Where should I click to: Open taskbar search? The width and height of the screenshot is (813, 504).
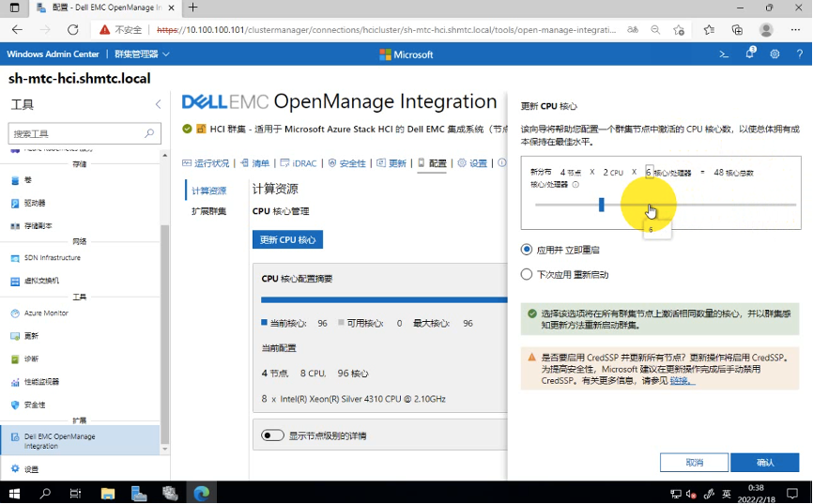(45, 493)
